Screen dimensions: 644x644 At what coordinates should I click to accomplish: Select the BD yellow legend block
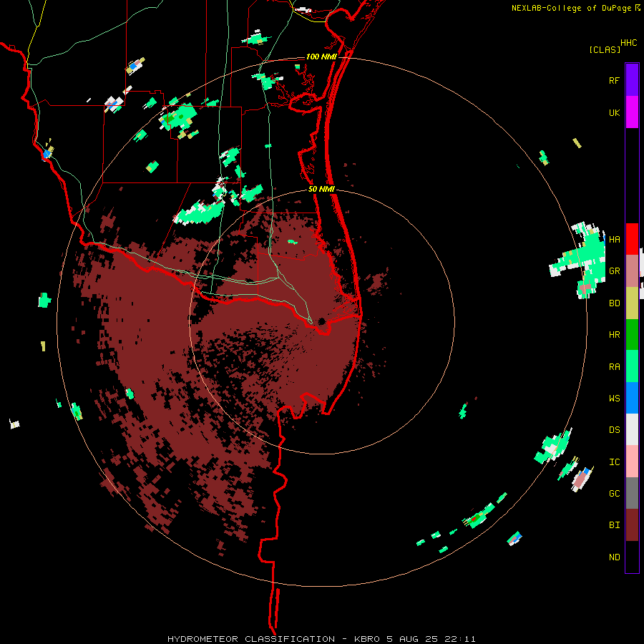tap(632, 303)
